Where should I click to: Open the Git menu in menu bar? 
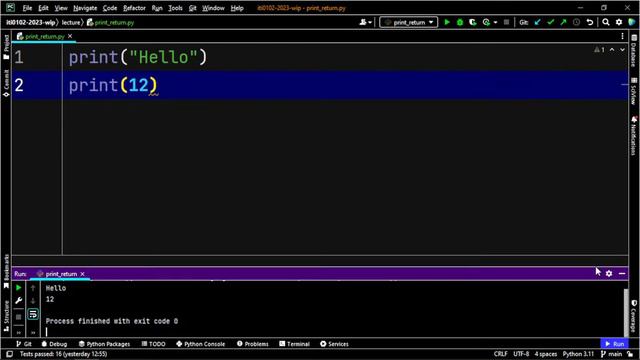[x=193, y=8]
